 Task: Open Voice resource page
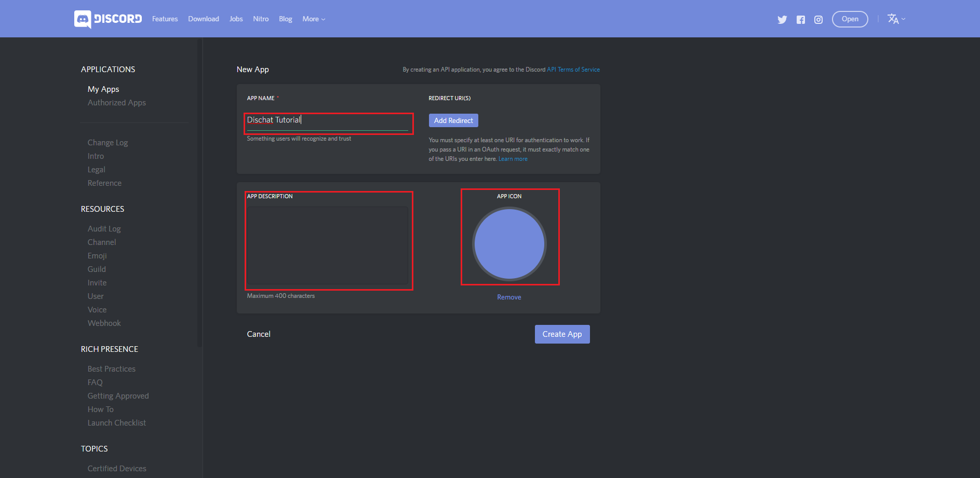pos(97,310)
